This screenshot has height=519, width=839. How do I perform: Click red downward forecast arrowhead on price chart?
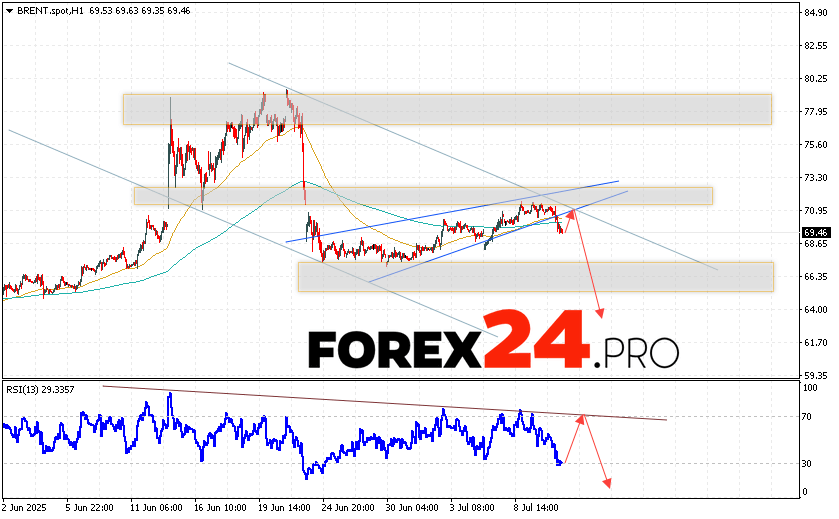point(599,314)
